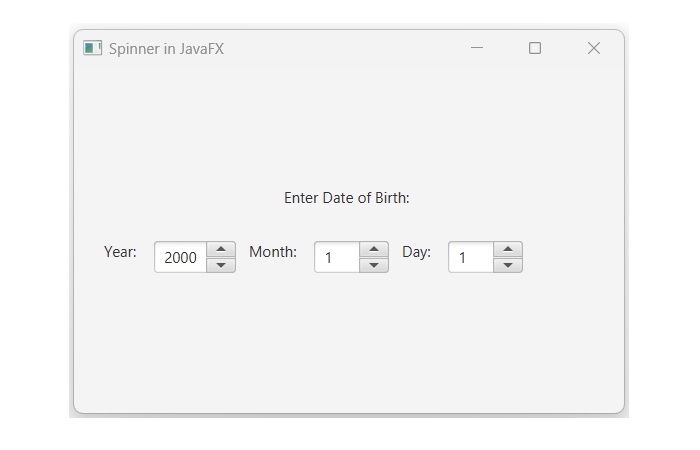700x450 pixels.
Task: Increase the Year spinner value
Action: [x=221, y=250]
